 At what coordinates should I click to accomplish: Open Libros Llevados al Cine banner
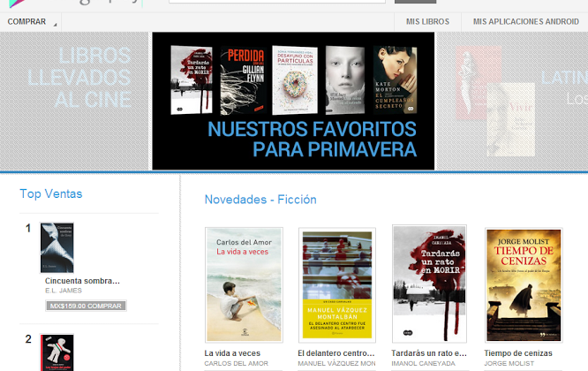[74, 101]
